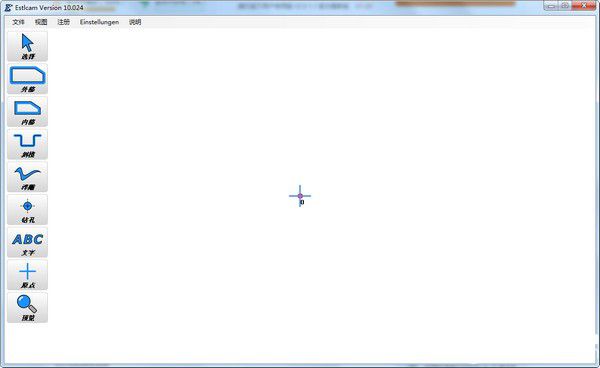This screenshot has height=368, width=600.
Task: Click the Estlcam logo in title bar
Action: 8,7
